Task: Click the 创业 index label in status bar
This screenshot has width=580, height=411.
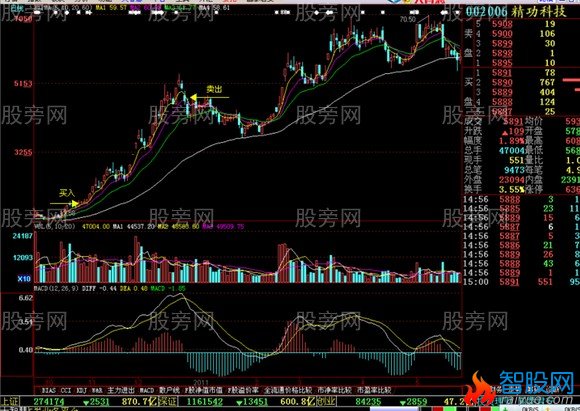Action: (327, 401)
